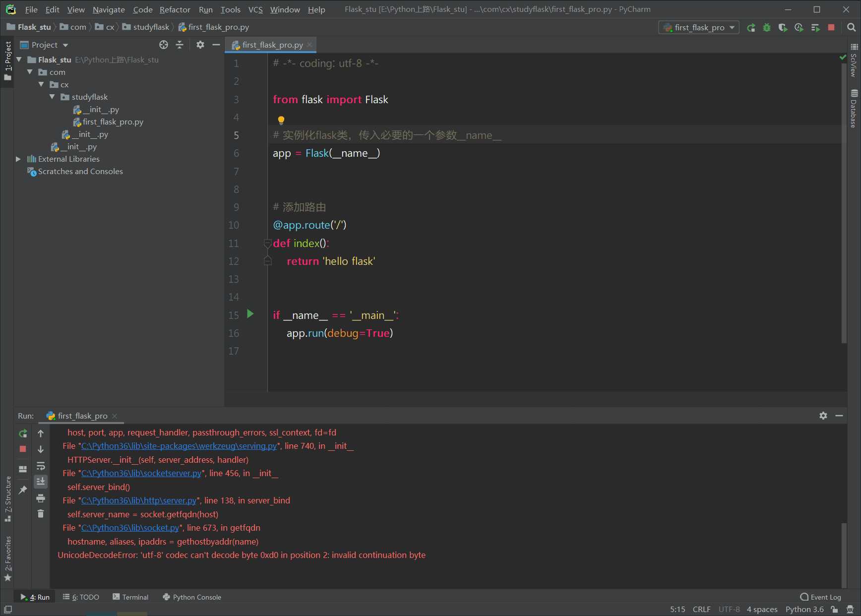Collapse the Flask_stu root folder
The width and height of the screenshot is (861, 616).
19,60
